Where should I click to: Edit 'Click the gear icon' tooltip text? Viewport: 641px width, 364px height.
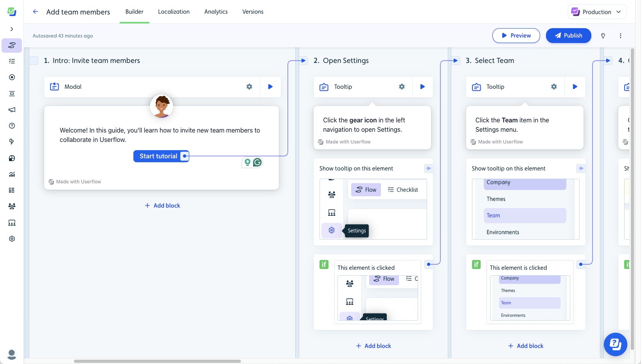pos(364,125)
